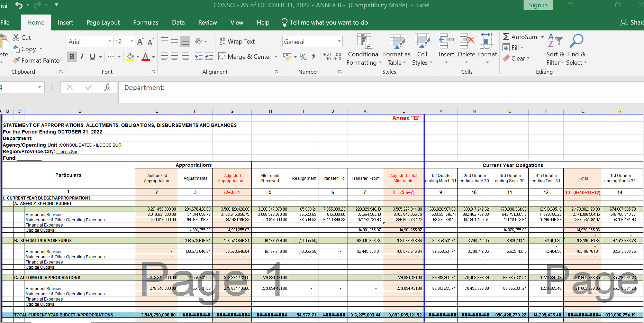Toggle Wrap Text on the cell

[x=237, y=41]
